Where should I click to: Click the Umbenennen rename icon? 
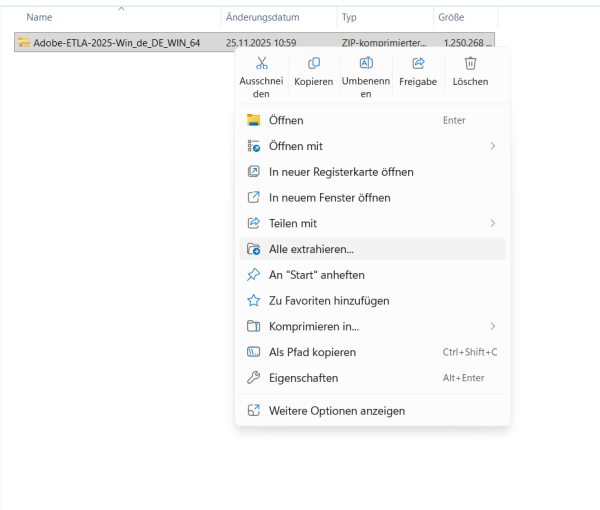(366, 63)
